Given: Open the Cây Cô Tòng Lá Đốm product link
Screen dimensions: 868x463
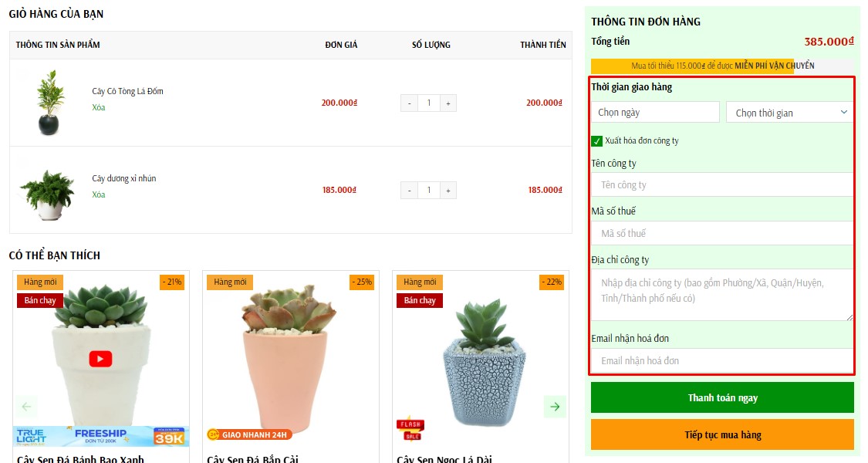Looking at the screenshot, I should coord(127,91).
